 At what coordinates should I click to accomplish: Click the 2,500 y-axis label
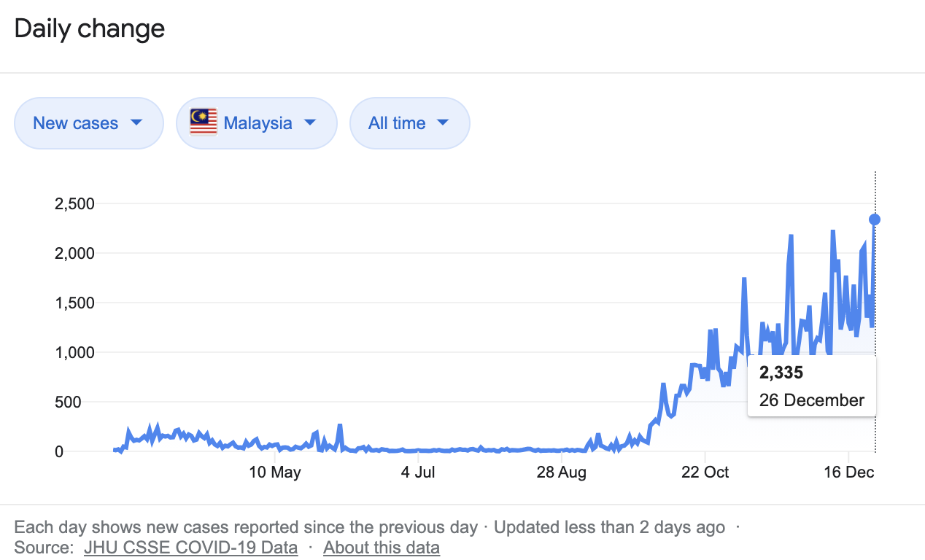pyautogui.click(x=74, y=203)
